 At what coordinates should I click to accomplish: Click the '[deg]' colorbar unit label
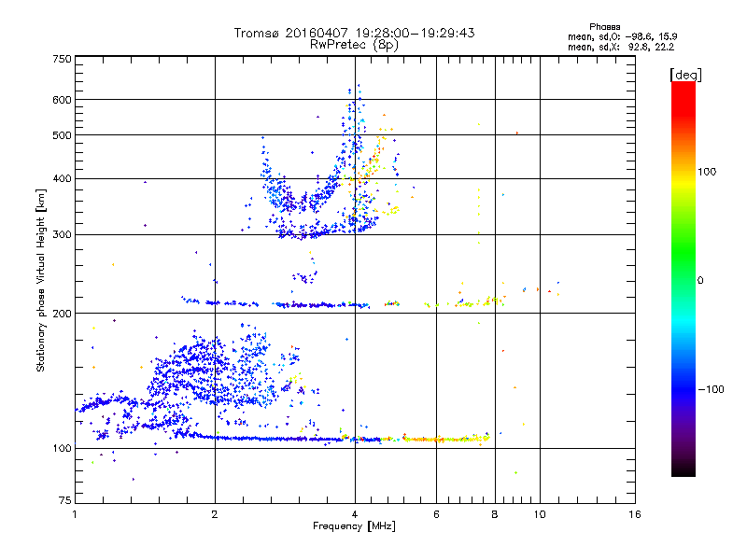point(685,75)
